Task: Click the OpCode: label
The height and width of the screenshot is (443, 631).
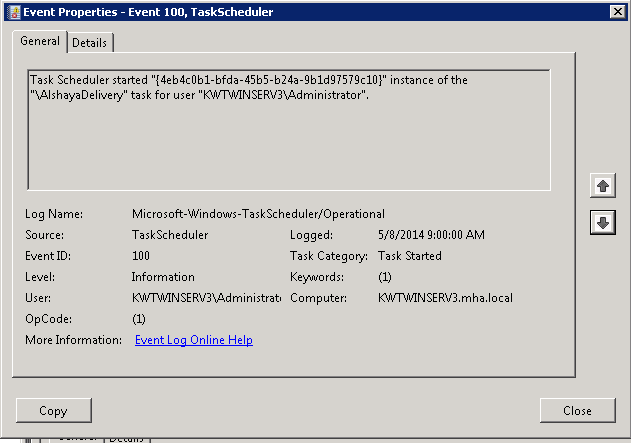Action: pos(48,319)
